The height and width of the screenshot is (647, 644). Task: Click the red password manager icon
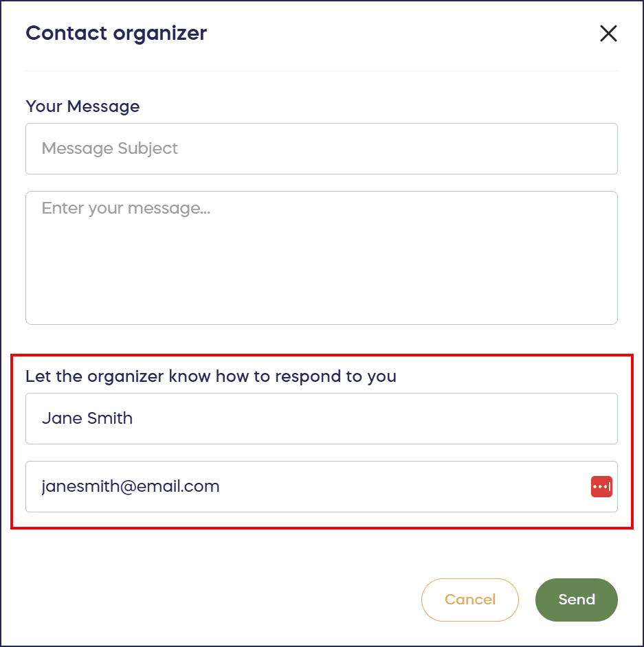(x=601, y=487)
